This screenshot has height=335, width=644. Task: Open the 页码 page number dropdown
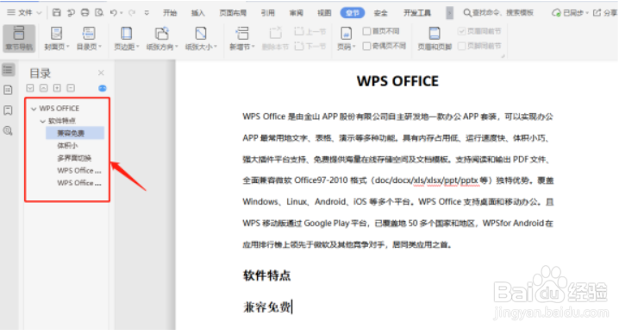pos(347,38)
